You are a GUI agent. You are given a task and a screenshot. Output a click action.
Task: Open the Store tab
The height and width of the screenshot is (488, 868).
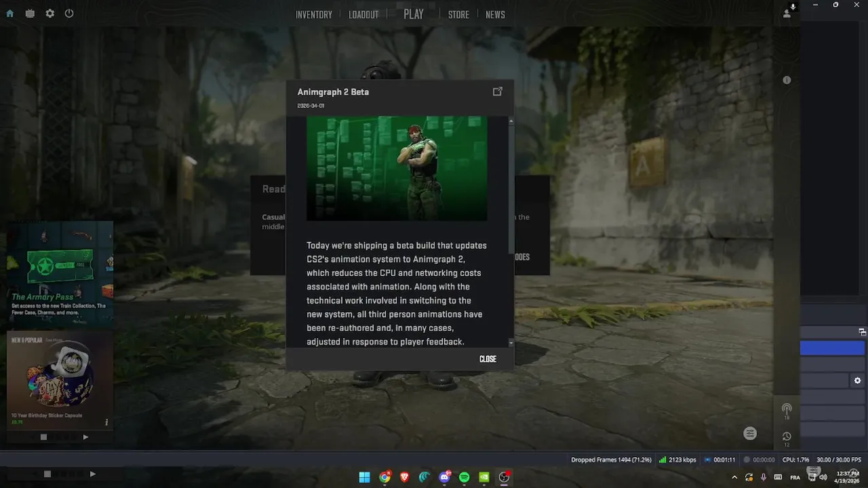(458, 14)
